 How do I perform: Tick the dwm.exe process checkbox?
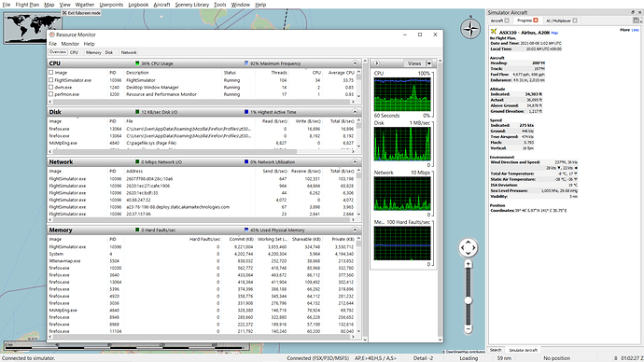pyautogui.click(x=51, y=87)
